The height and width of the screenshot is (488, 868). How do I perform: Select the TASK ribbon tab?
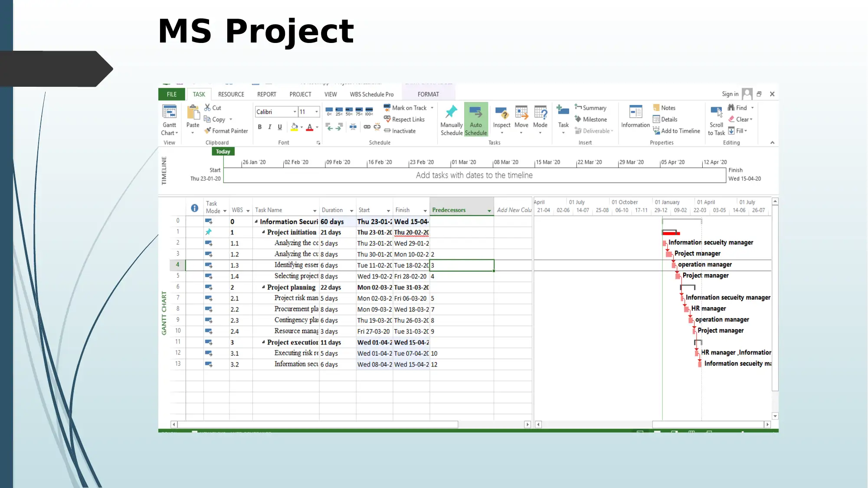[199, 94]
